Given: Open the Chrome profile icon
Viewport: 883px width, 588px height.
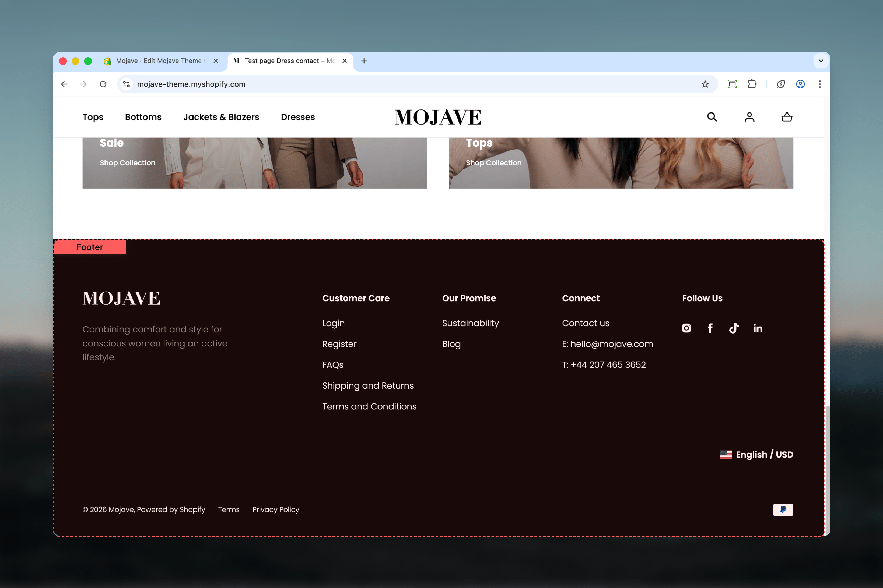Looking at the screenshot, I should coord(800,84).
